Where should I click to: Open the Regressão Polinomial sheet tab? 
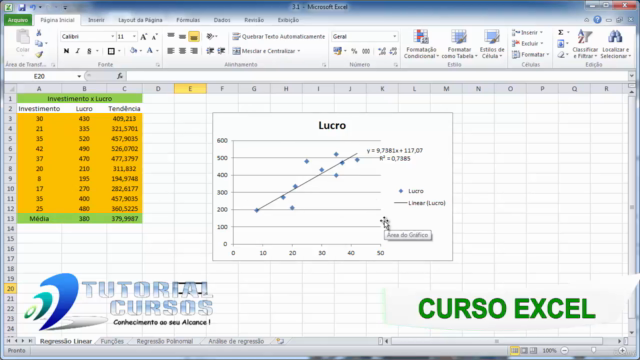(164, 341)
